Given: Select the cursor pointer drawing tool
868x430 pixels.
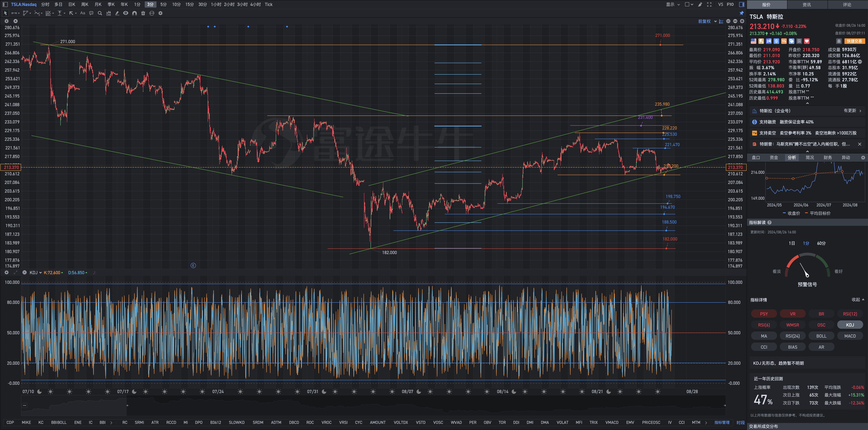Looking at the screenshot, I should coord(5,13).
